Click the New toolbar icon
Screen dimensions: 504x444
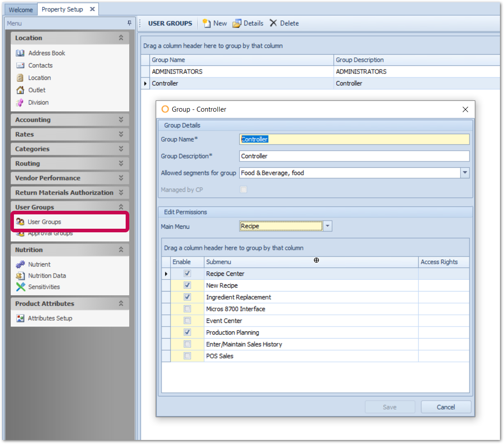click(x=207, y=23)
